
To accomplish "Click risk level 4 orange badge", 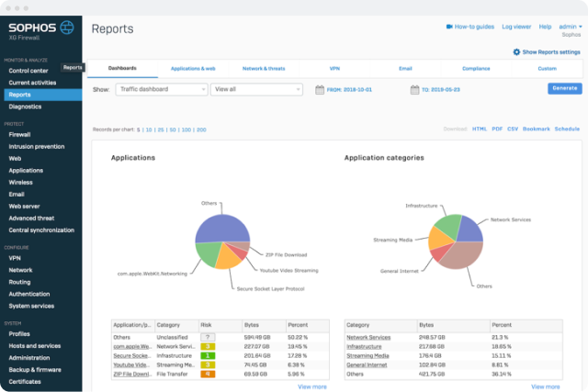I will point(208,372).
